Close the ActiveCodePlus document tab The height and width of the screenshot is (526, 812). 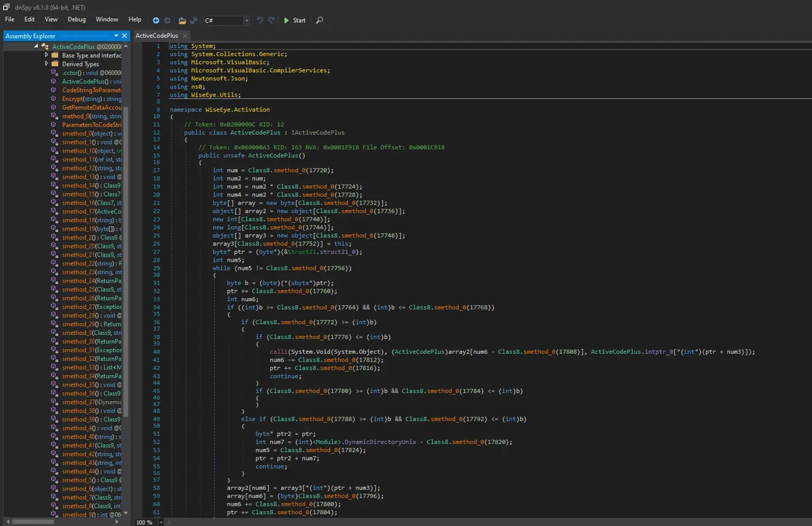pyautogui.click(x=185, y=36)
